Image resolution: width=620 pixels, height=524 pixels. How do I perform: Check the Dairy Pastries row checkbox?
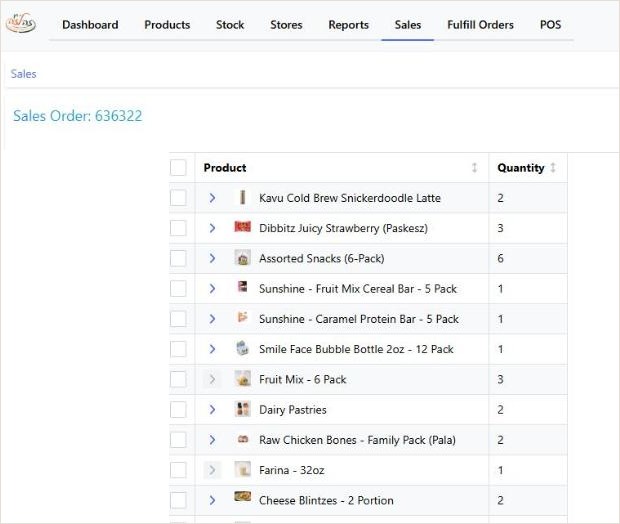(178, 410)
